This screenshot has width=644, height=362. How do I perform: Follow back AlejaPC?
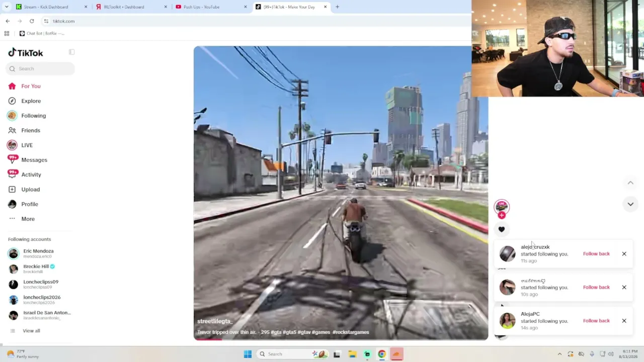coord(596,321)
